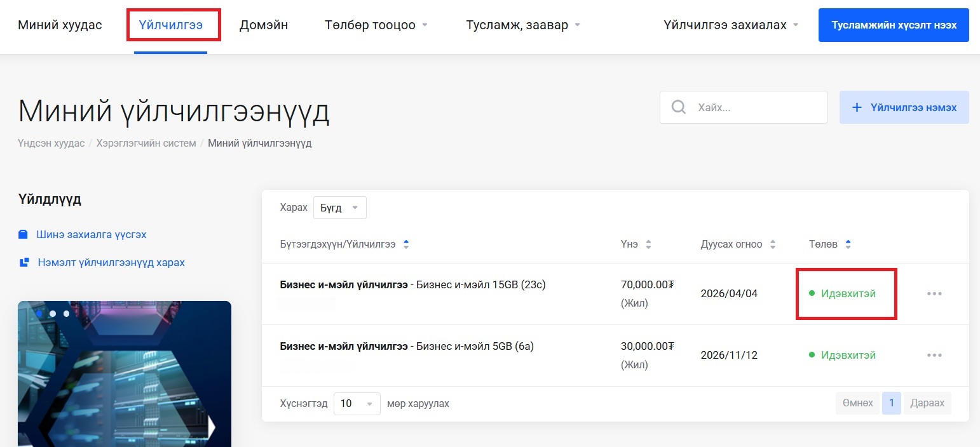The image size is (980, 447).
Task: Click Шинэ захиалга үүсгэх link
Action: pyautogui.click(x=91, y=235)
